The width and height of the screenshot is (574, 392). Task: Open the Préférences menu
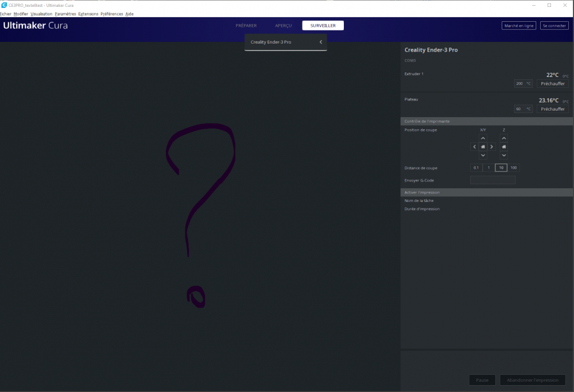tap(112, 14)
